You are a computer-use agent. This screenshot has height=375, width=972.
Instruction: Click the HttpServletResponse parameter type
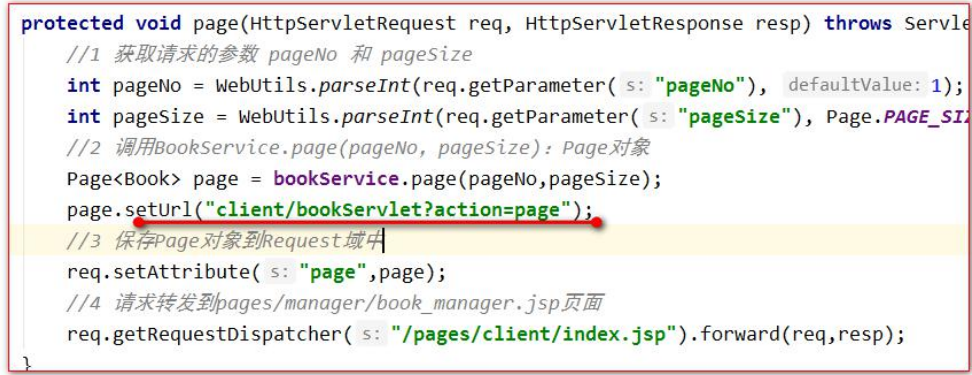click(x=634, y=24)
